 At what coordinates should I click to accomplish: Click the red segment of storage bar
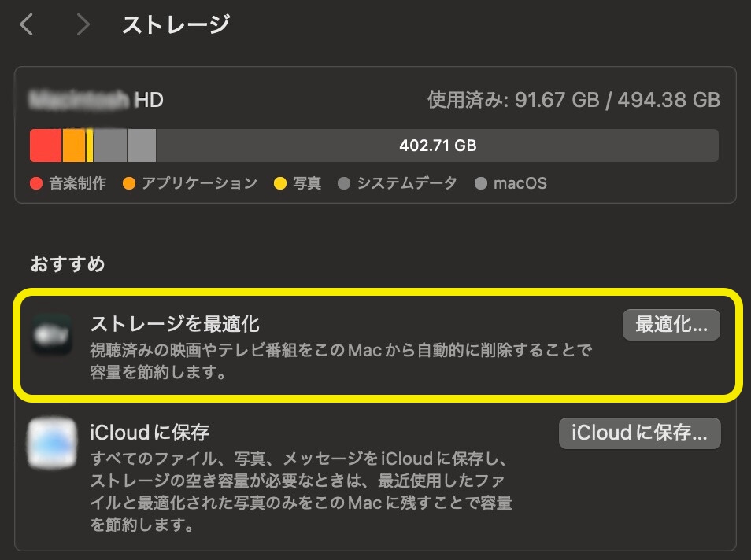[46, 146]
